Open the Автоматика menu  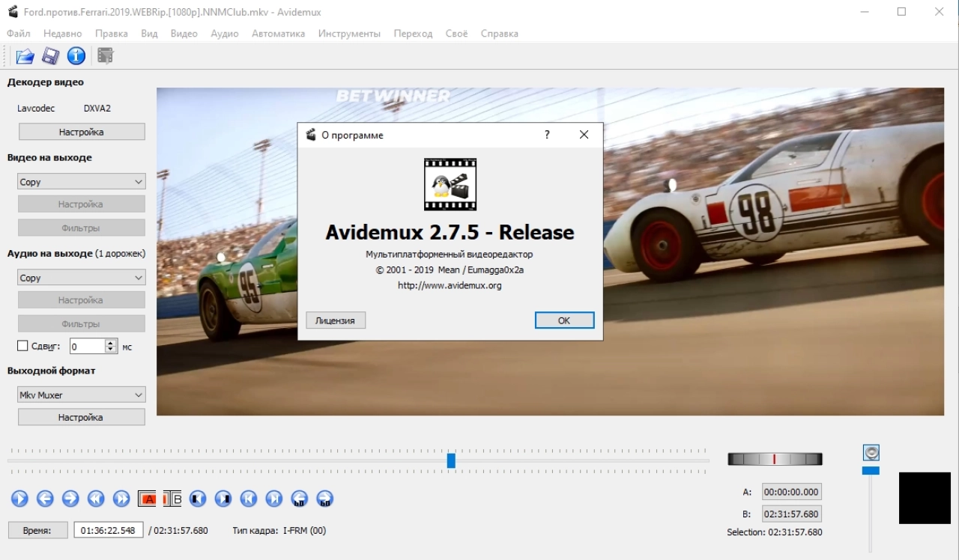(279, 34)
